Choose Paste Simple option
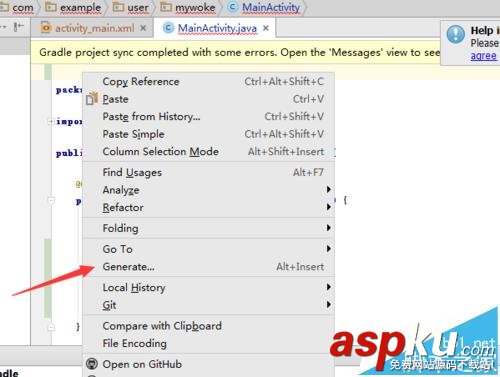 (208, 134)
